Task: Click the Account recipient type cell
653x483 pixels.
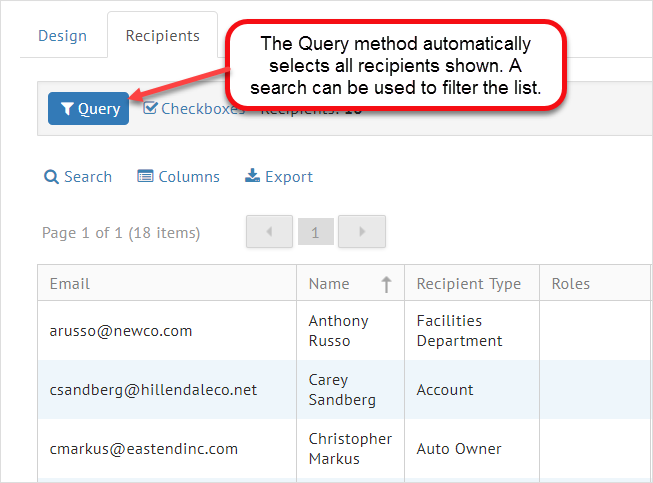Action: click(x=472, y=390)
